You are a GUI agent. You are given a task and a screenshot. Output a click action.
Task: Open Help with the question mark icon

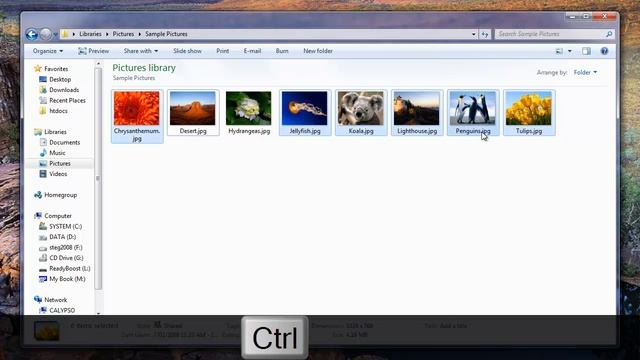(604, 51)
